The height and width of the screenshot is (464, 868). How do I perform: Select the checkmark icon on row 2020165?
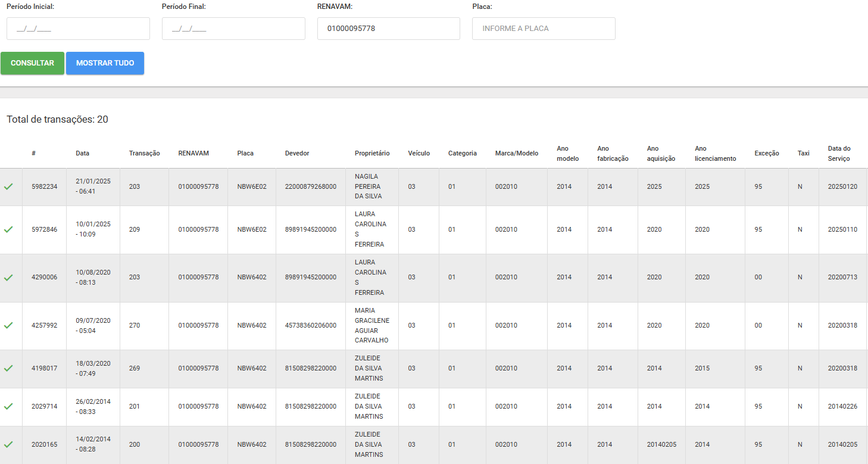[8, 444]
